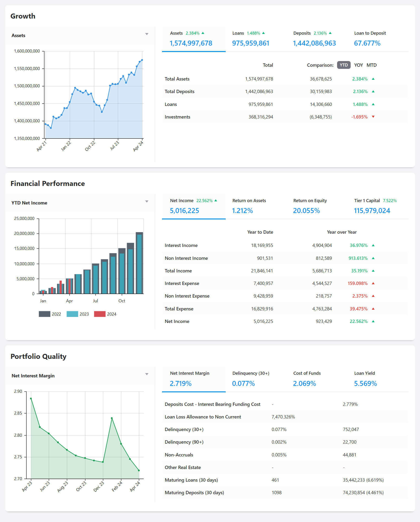
Task: Click the green up arrow beside Assets 2.384%
Action: pyautogui.click(x=203, y=33)
